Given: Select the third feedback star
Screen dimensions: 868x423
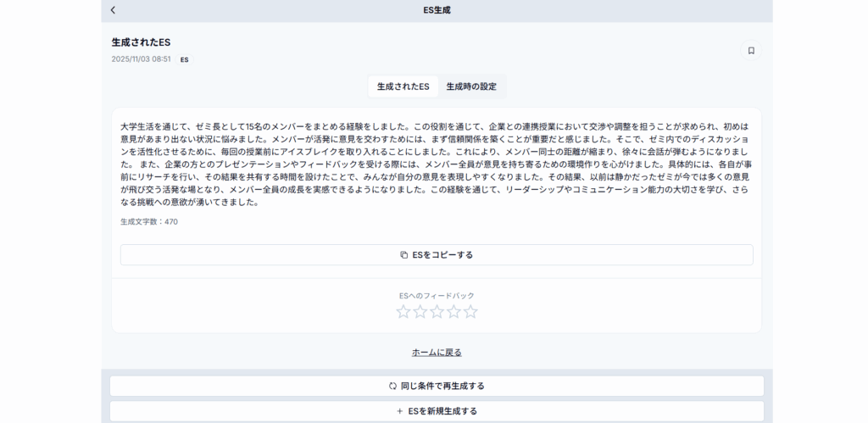Looking at the screenshot, I should [x=437, y=311].
